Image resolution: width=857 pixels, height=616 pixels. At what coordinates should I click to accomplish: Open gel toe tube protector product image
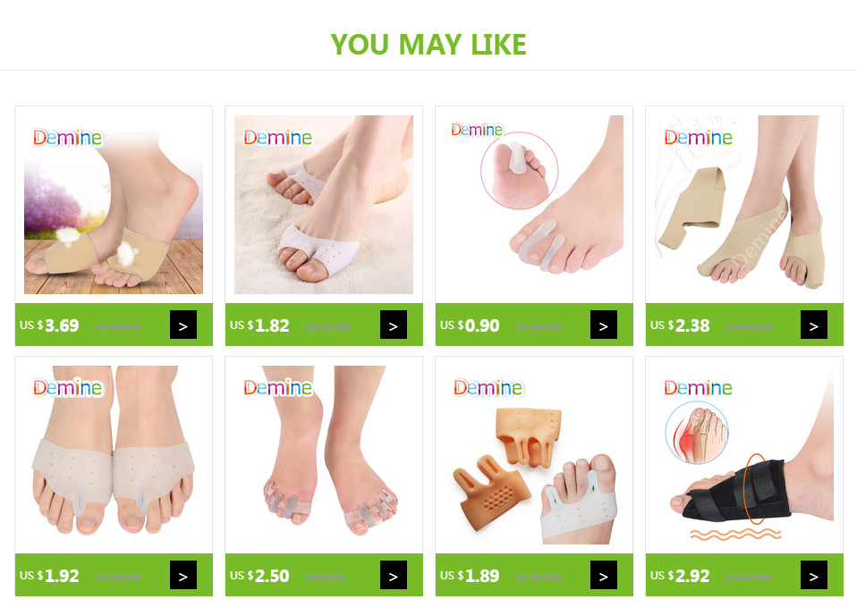(x=534, y=205)
